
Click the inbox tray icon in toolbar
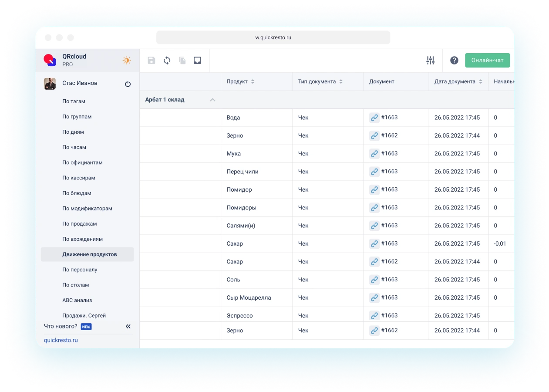pyautogui.click(x=197, y=61)
